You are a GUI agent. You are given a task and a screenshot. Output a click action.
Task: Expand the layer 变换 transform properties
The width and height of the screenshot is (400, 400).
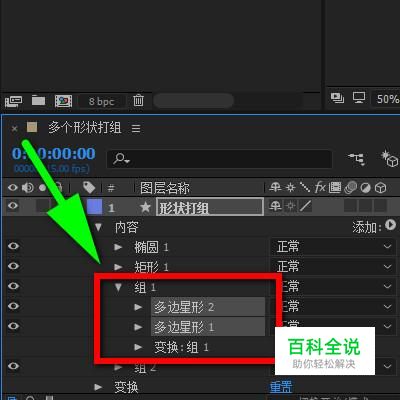click(x=98, y=387)
